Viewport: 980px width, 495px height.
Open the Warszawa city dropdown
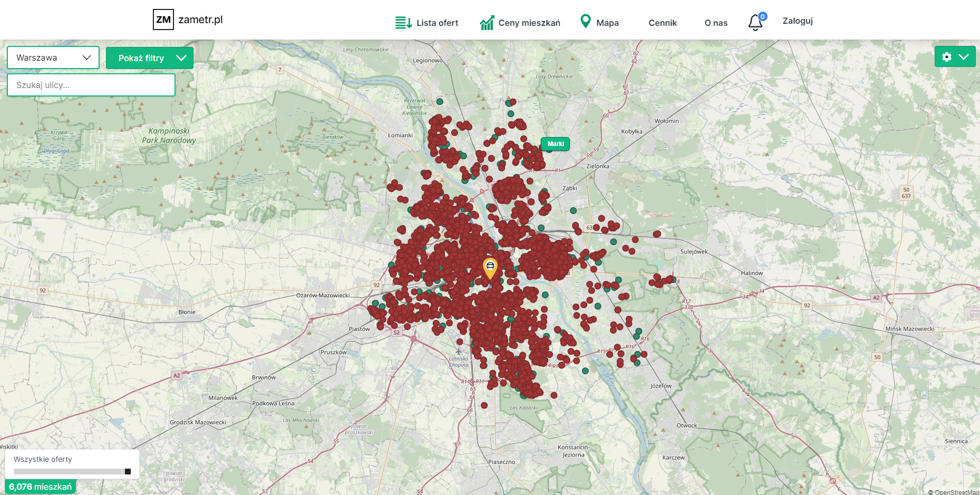coord(53,57)
